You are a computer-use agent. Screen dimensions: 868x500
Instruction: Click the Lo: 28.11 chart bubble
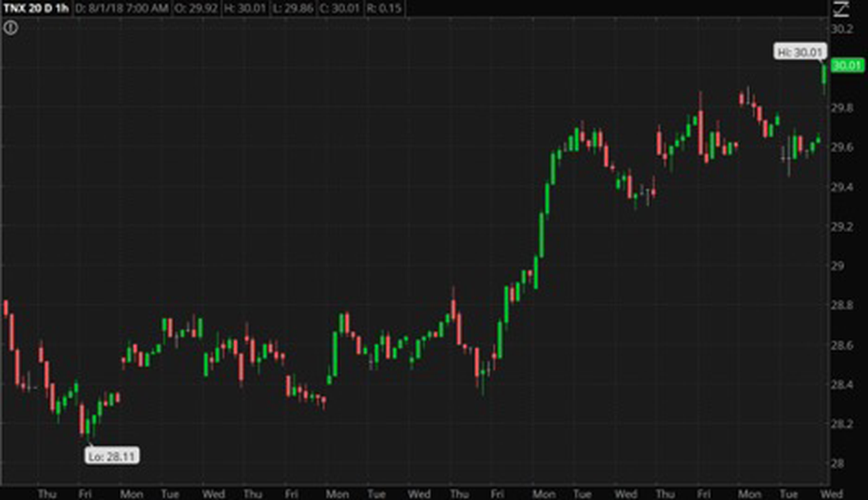112,456
